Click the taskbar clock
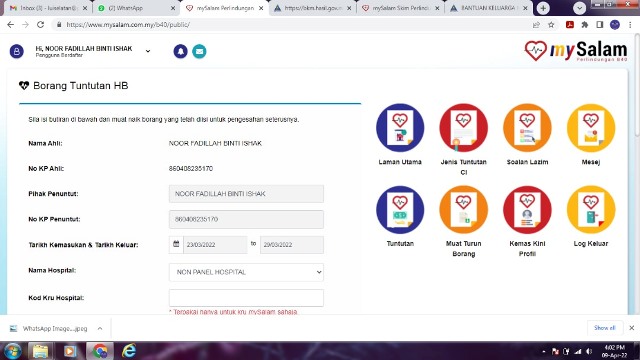 point(615,351)
